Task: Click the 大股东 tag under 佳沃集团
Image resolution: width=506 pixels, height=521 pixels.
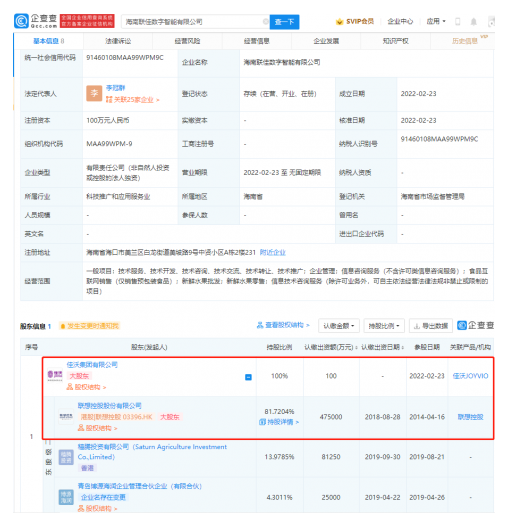Action: coord(79,376)
